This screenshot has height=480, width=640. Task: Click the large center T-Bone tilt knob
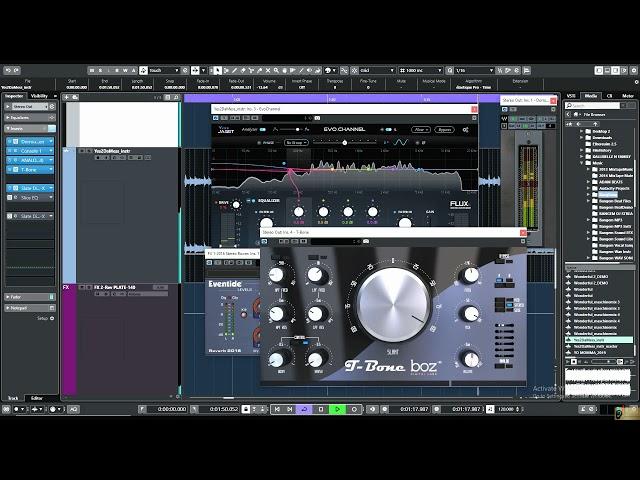pos(393,305)
